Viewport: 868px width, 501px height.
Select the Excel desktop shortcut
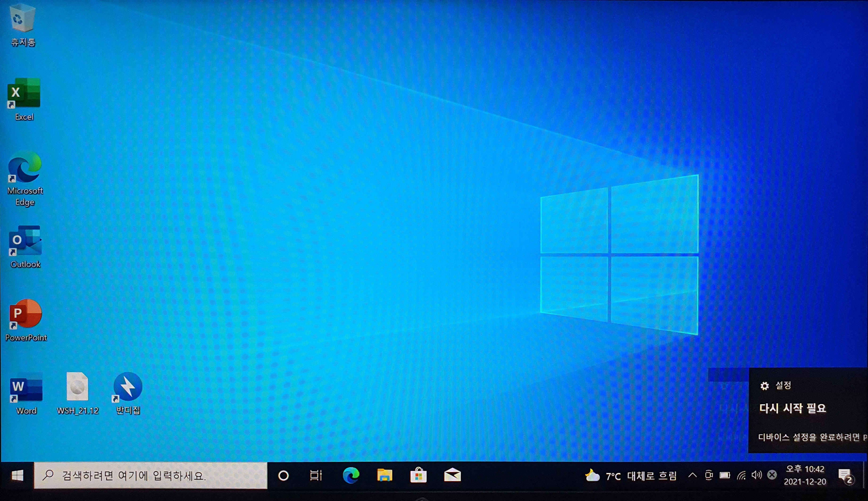[24, 99]
